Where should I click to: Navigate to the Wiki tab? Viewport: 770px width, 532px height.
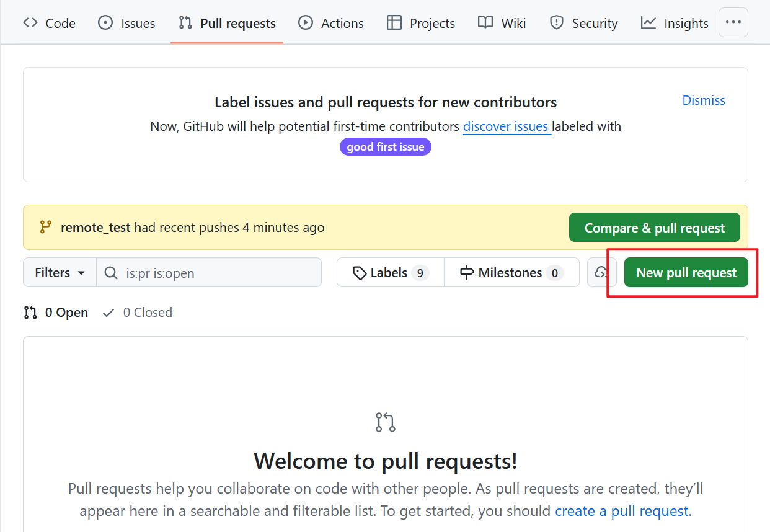[x=502, y=24]
